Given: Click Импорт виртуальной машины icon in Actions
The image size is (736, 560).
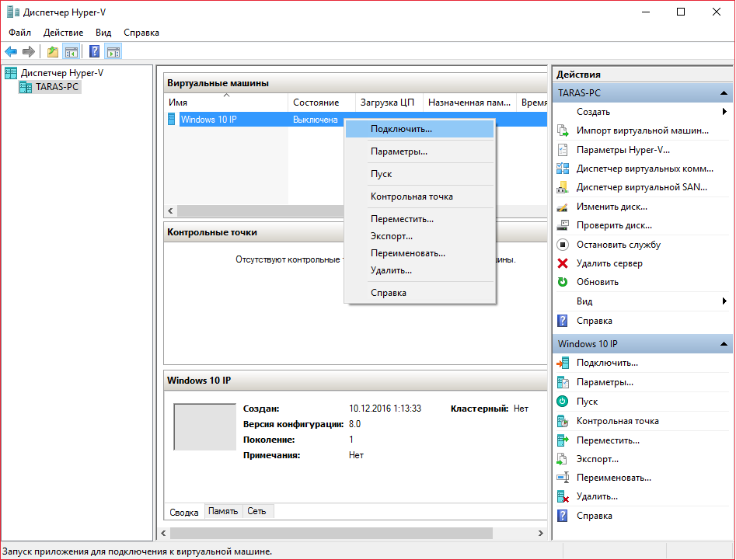Looking at the screenshot, I should pos(563,130).
